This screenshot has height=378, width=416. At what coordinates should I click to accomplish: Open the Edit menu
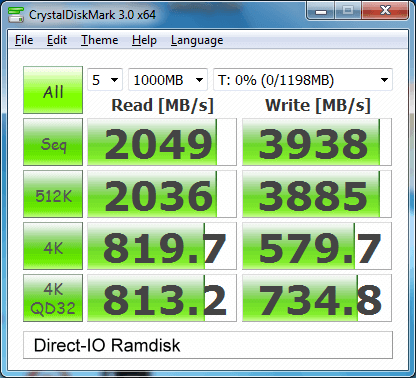tap(57, 40)
